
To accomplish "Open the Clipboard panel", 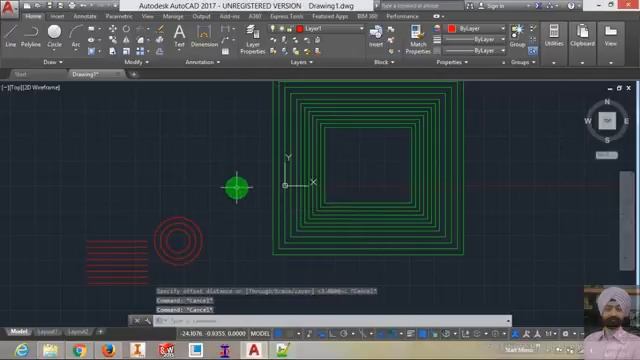I will click(x=582, y=36).
